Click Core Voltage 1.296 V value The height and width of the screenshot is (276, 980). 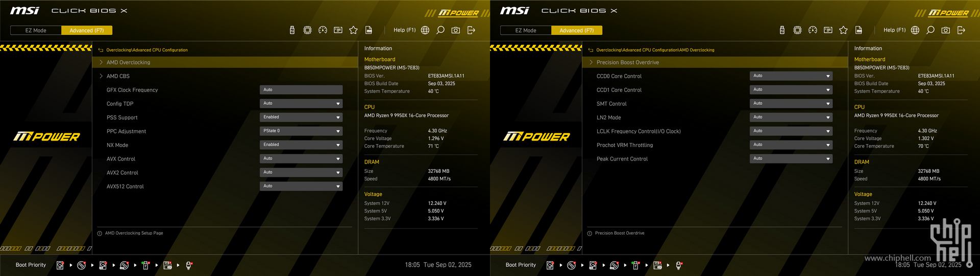pyautogui.click(x=436, y=139)
